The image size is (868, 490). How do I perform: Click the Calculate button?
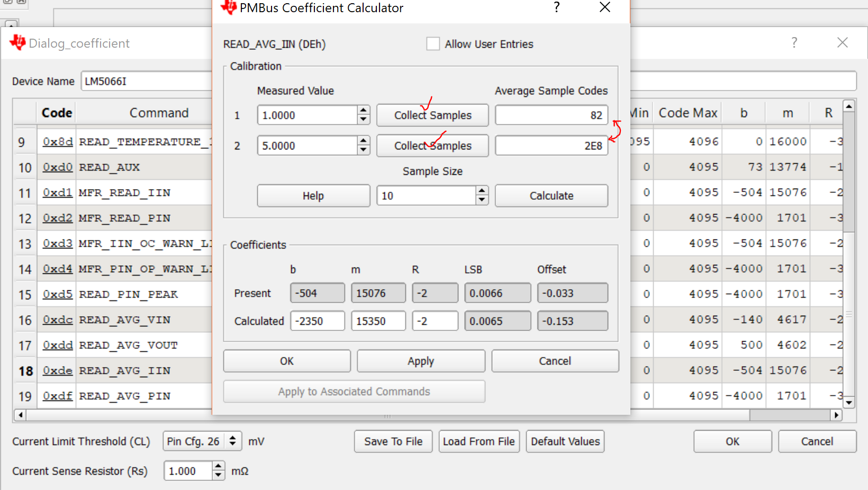point(551,195)
